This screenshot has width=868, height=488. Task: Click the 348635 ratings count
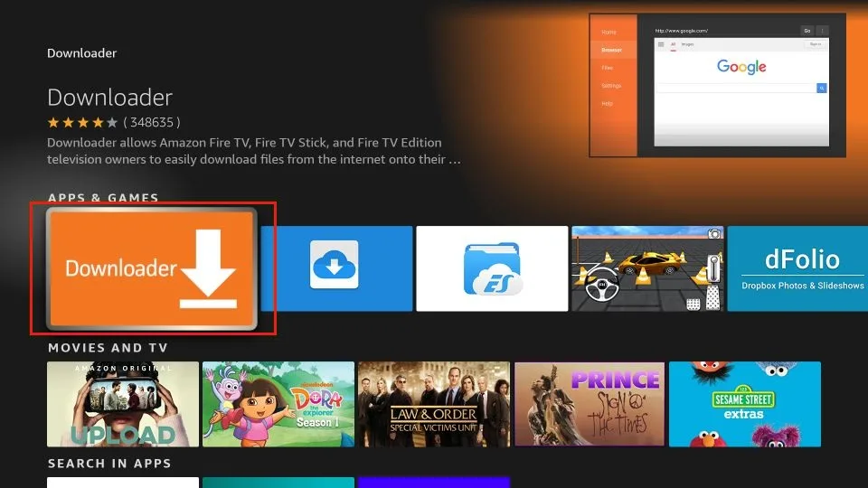click(x=152, y=122)
